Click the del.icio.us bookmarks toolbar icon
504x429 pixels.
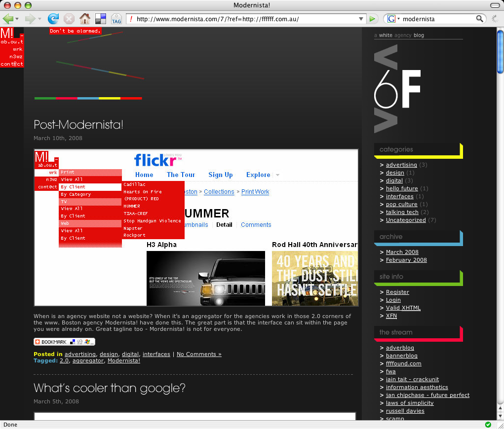click(101, 19)
